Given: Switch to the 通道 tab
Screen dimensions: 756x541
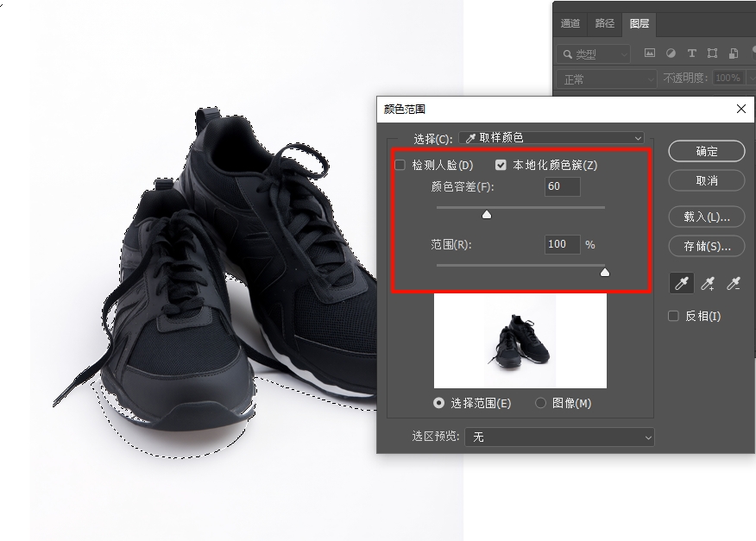Looking at the screenshot, I should 570,23.
